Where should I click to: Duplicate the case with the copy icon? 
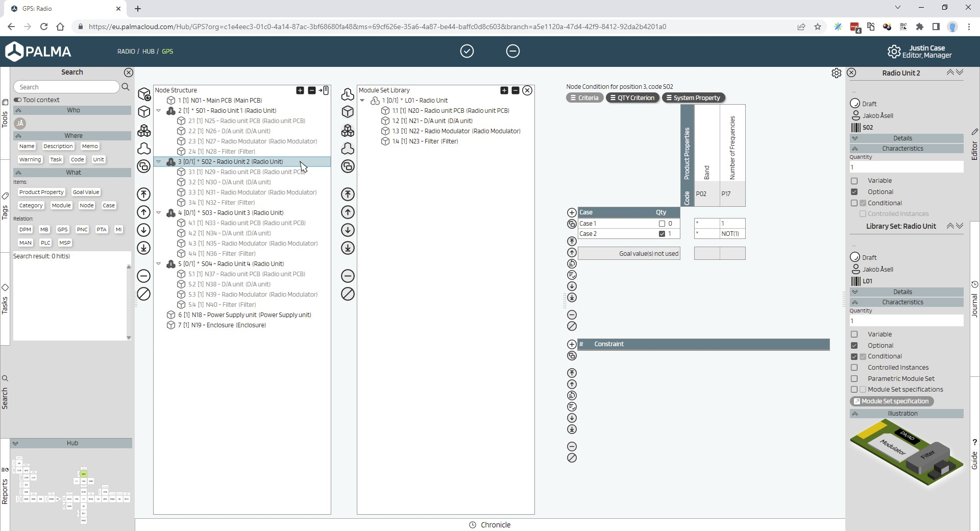[572, 224]
